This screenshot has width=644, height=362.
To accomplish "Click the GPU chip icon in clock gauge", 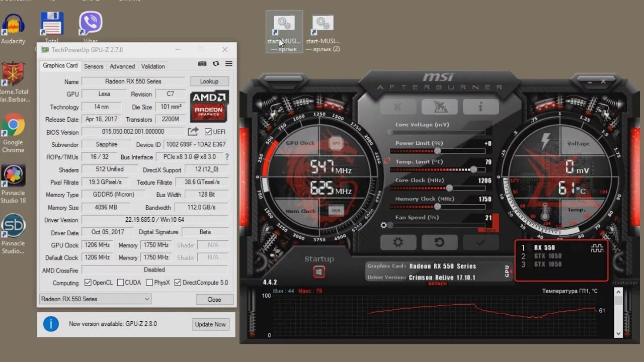I will coord(336,143).
